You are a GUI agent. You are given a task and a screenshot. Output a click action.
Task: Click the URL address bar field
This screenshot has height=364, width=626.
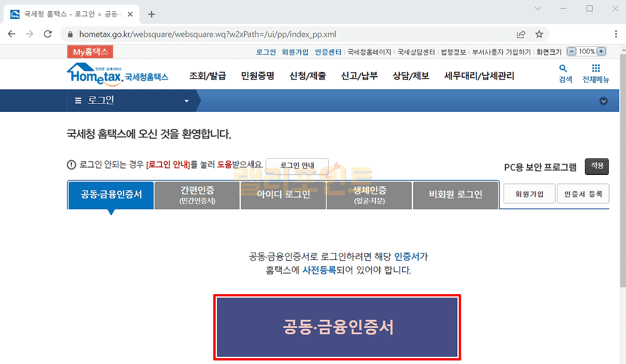tap(293, 34)
